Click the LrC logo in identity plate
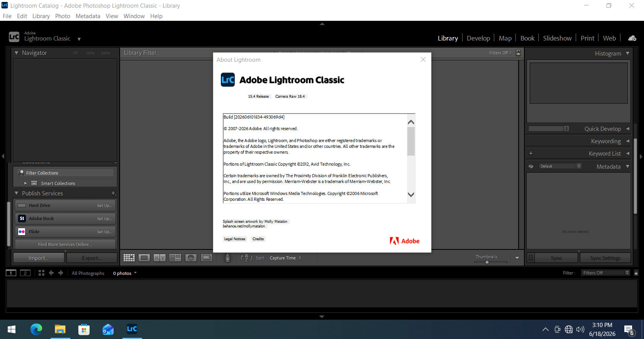Viewport: 644px width, 339px height. pos(14,37)
